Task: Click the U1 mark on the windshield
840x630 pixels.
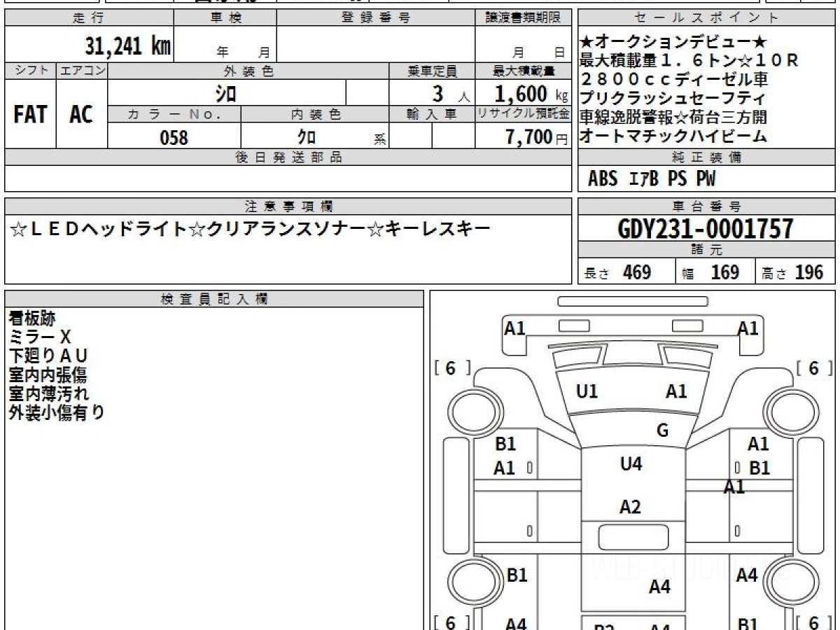Action: tap(587, 392)
